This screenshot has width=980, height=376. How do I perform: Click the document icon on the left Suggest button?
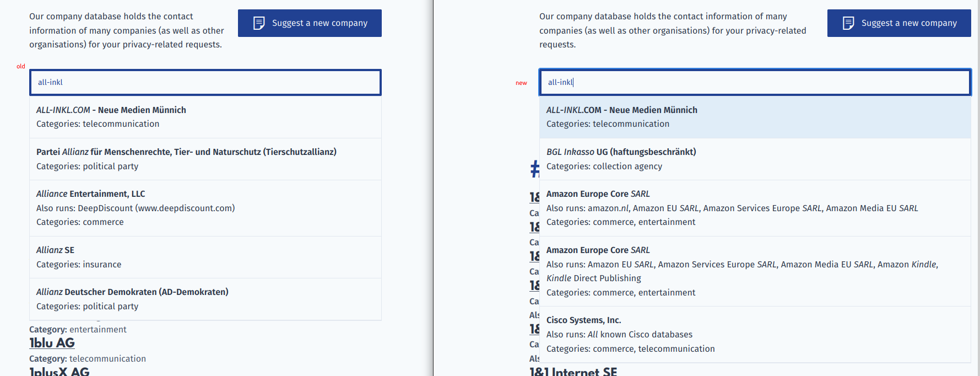click(258, 23)
